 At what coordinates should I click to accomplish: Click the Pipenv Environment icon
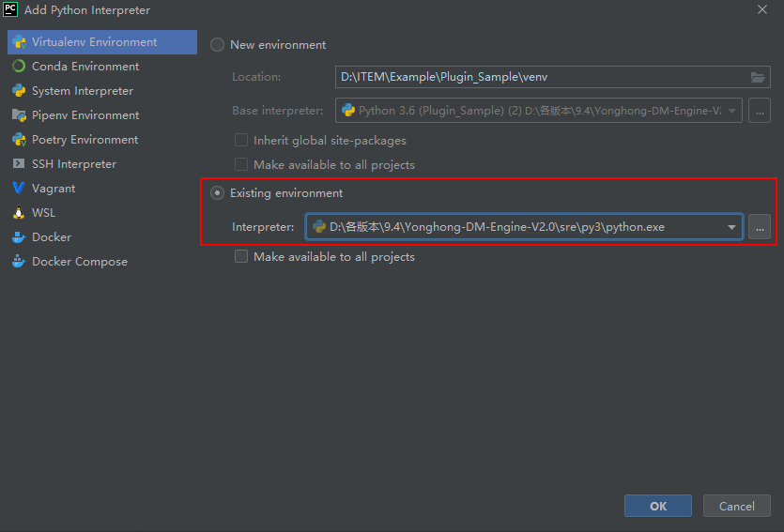pos(19,115)
